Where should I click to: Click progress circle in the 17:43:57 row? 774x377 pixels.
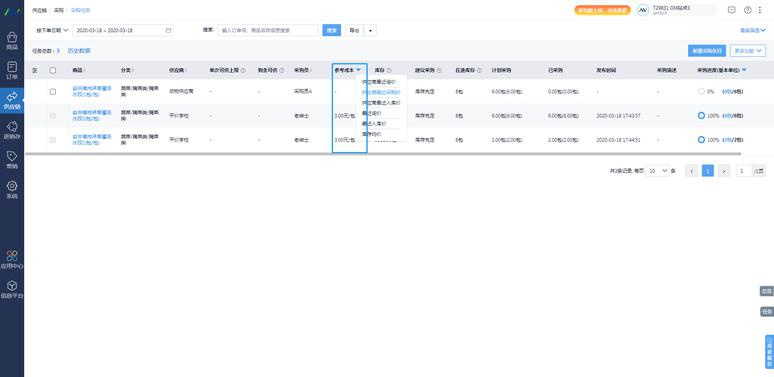[x=701, y=115]
